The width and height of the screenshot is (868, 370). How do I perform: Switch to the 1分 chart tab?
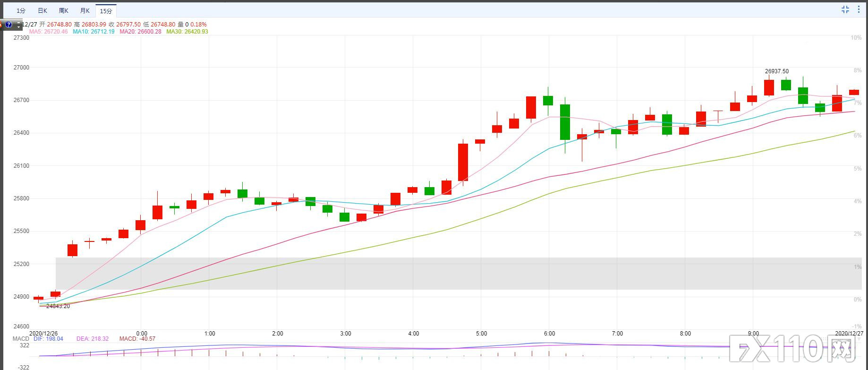(x=21, y=10)
